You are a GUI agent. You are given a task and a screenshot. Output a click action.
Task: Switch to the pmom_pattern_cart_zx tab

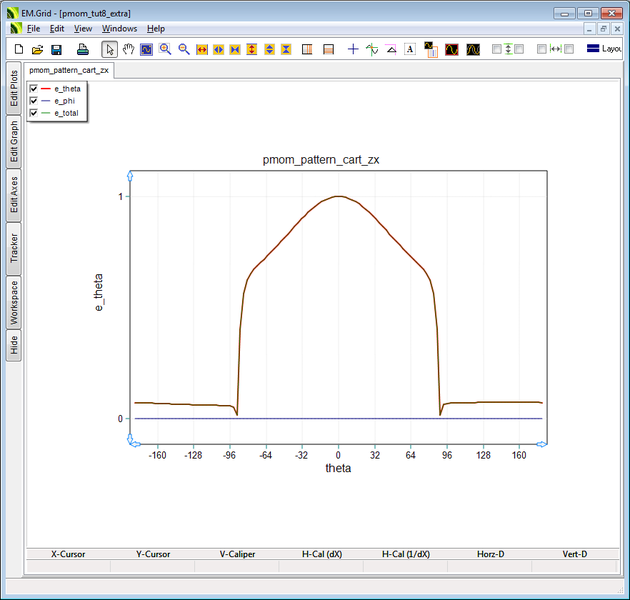(x=69, y=70)
